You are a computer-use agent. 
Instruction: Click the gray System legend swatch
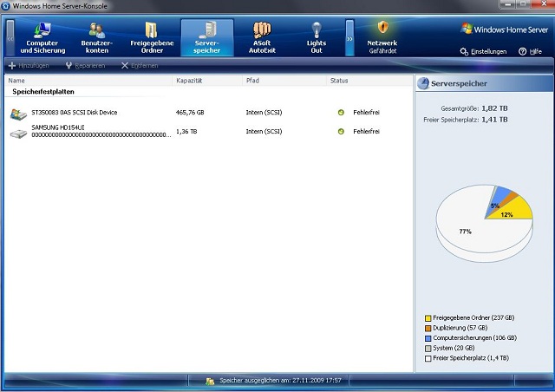[x=428, y=349]
